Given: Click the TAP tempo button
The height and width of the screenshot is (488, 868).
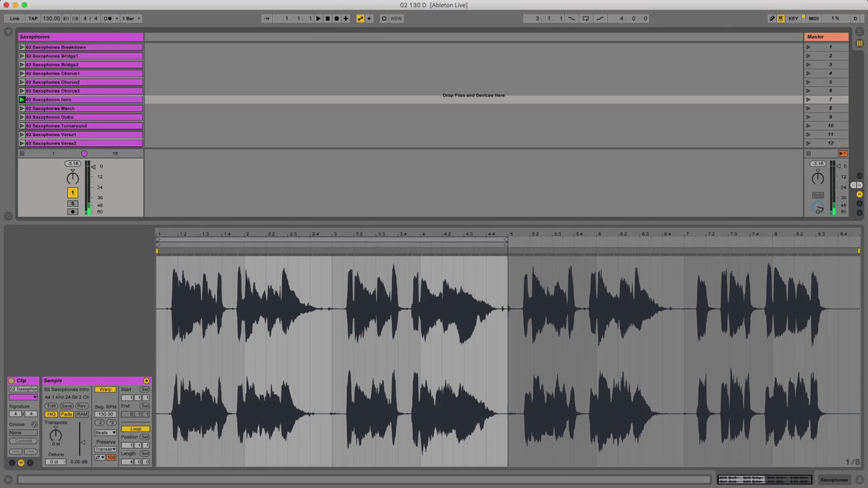Looking at the screenshot, I should (33, 18).
